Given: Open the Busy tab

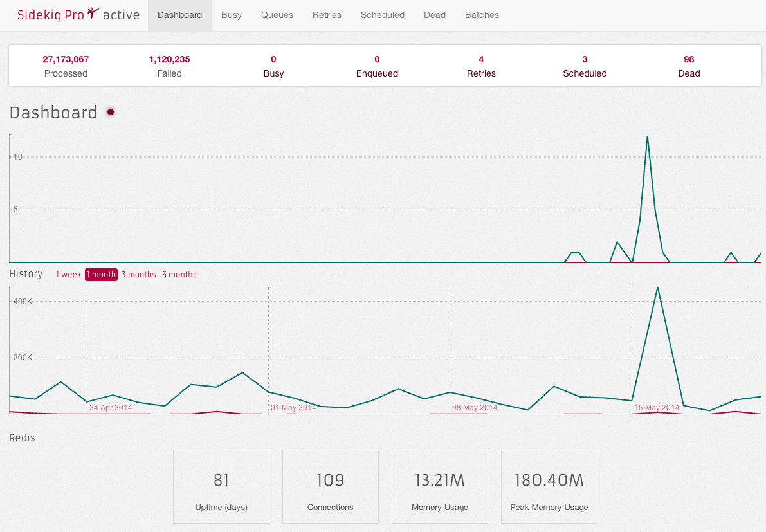Looking at the screenshot, I should pyautogui.click(x=232, y=15).
